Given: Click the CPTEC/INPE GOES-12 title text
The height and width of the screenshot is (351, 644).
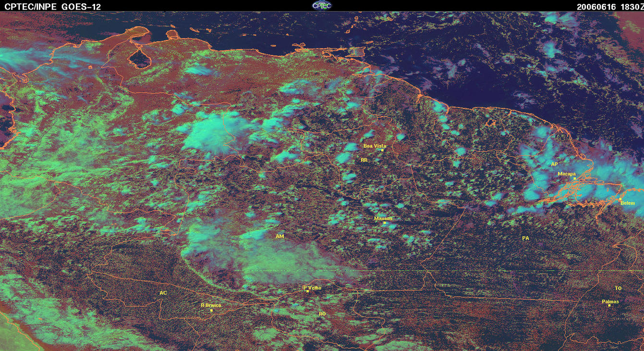Looking at the screenshot, I should (53, 6).
